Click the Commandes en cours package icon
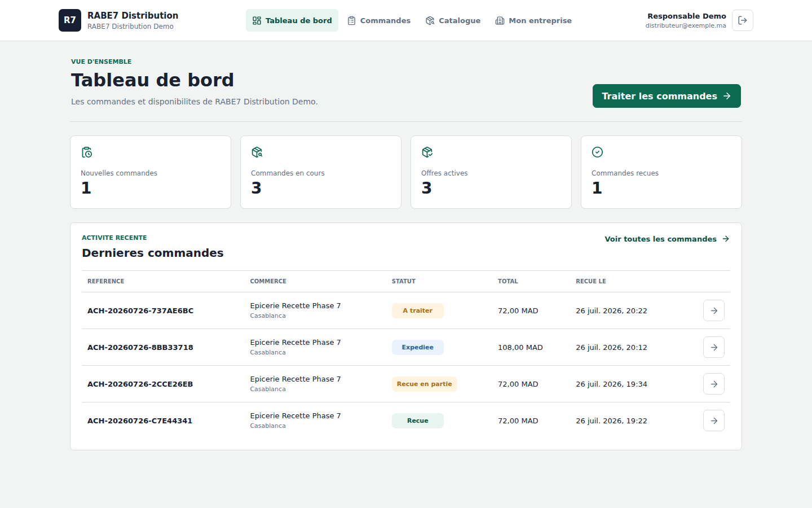 [x=257, y=152]
